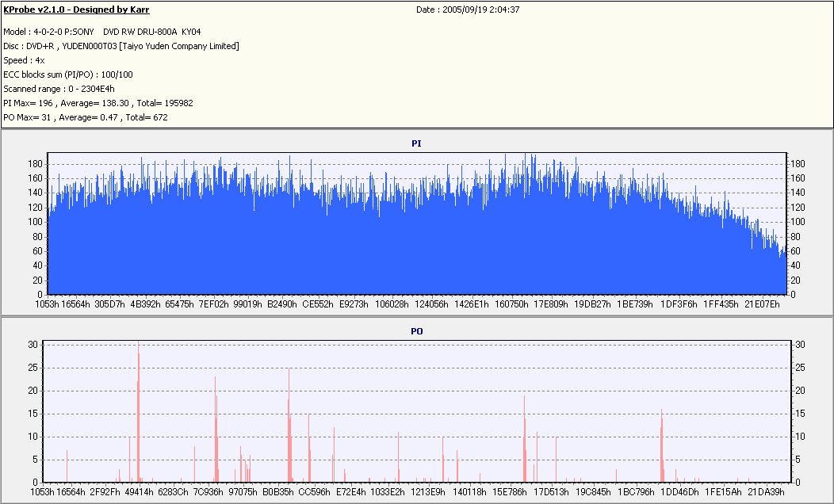This screenshot has width=834, height=504.
Task: Select the 17D513h axis label
Action: [x=551, y=492]
